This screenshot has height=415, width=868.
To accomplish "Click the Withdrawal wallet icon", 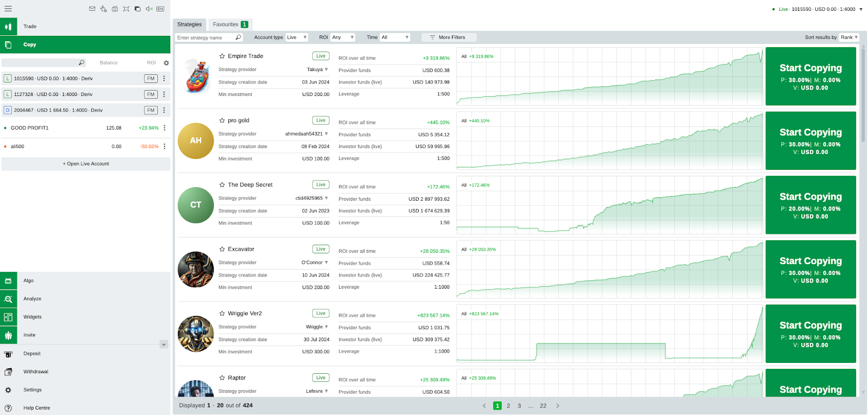I will click(x=8, y=372).
